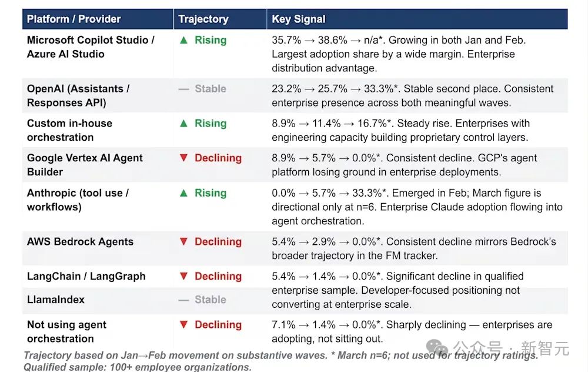The width and height of the screenshot is (588, 372).
Task: Click the gray Stable dash for LlamaIndex
Action: pos(183,300)
